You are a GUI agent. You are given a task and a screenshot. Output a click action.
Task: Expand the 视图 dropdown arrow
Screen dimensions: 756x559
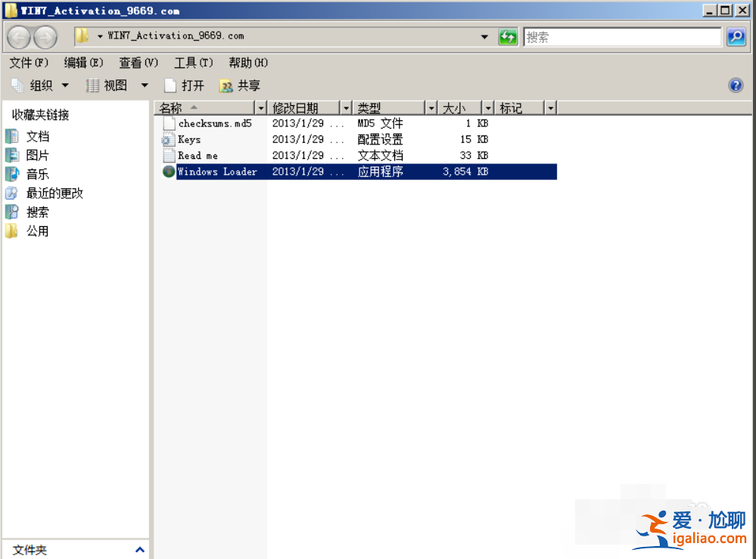[145, 85]
